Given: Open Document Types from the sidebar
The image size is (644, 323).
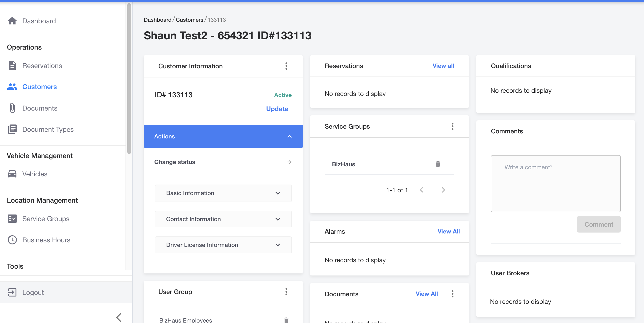Looking at the screenshot, I should tap(48, 129).
